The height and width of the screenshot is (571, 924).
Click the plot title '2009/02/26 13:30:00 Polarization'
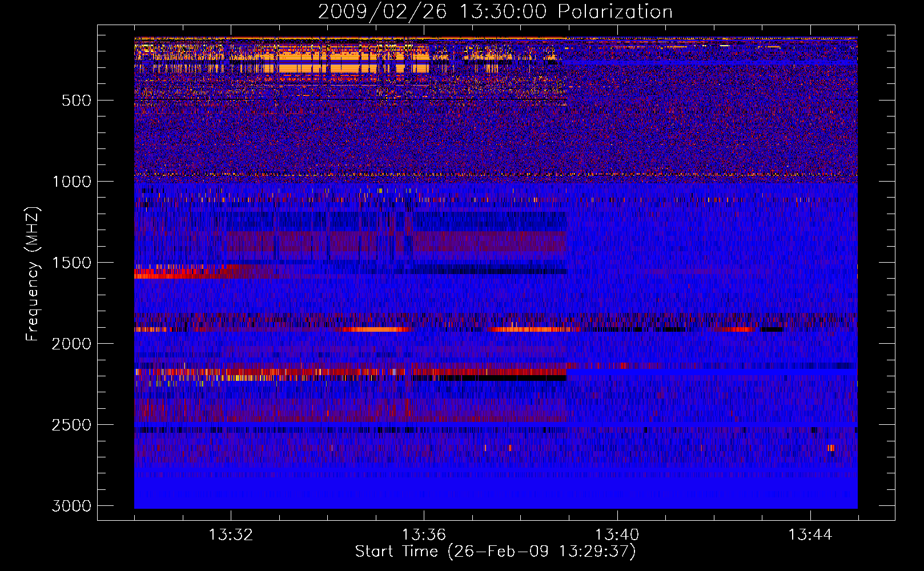(x=495, y=12)
